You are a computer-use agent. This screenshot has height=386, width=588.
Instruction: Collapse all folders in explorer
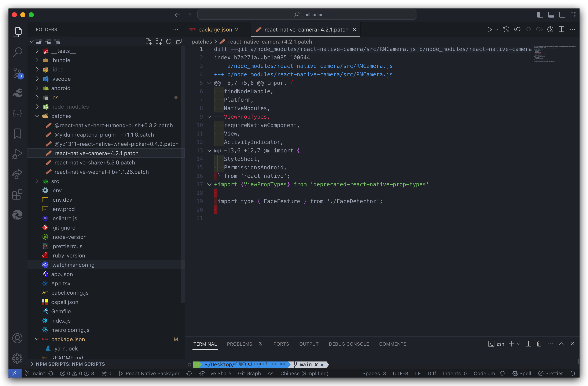coord(179,41)
